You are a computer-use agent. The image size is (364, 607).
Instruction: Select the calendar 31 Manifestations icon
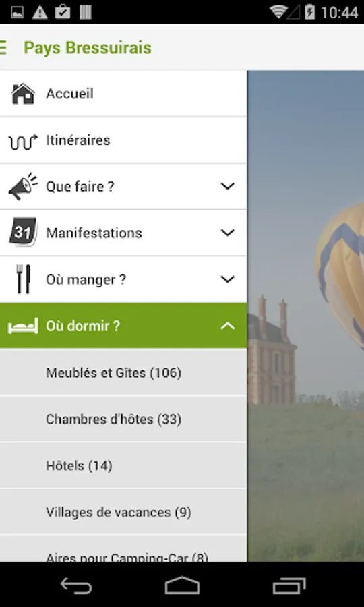click(x=23, y=232)
